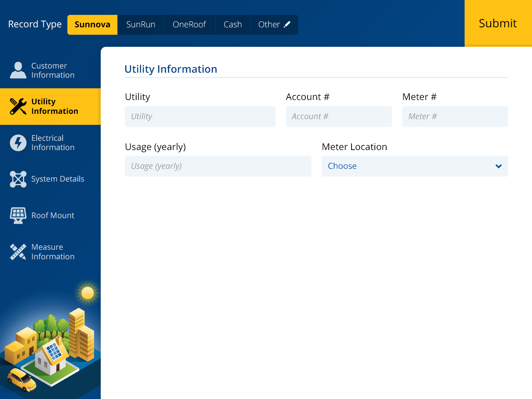Click the Roof Mount solar panel icon
532x399 pixels.
[18, 216]
